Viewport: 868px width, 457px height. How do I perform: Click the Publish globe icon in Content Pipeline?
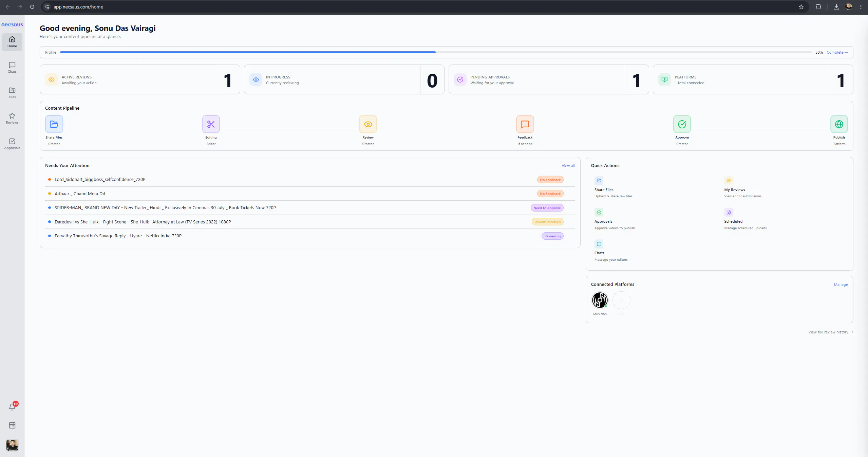tap(839, 124)
